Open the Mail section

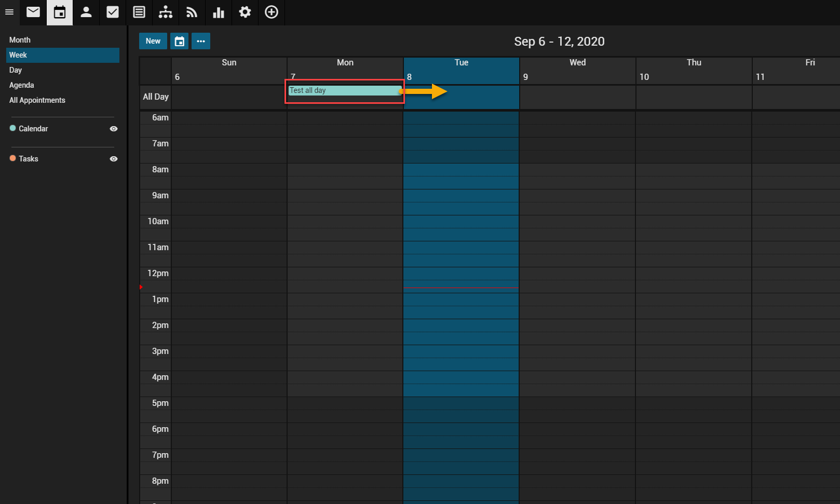pos(33,12)
